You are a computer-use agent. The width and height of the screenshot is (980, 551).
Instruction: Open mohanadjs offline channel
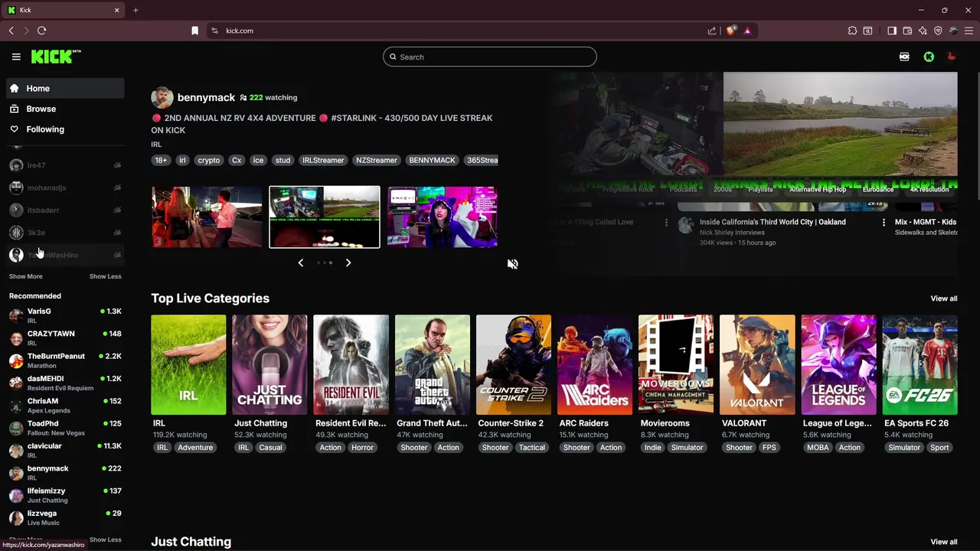tap(65, 187)
